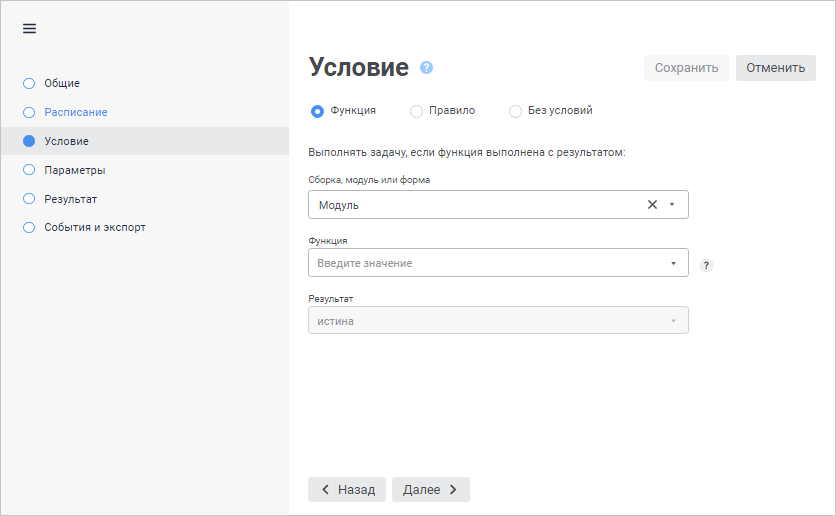Click question mark icon next to Функция field
This screenshot has width=836, height=516.
pyautogui.click(x=706, y=265)
